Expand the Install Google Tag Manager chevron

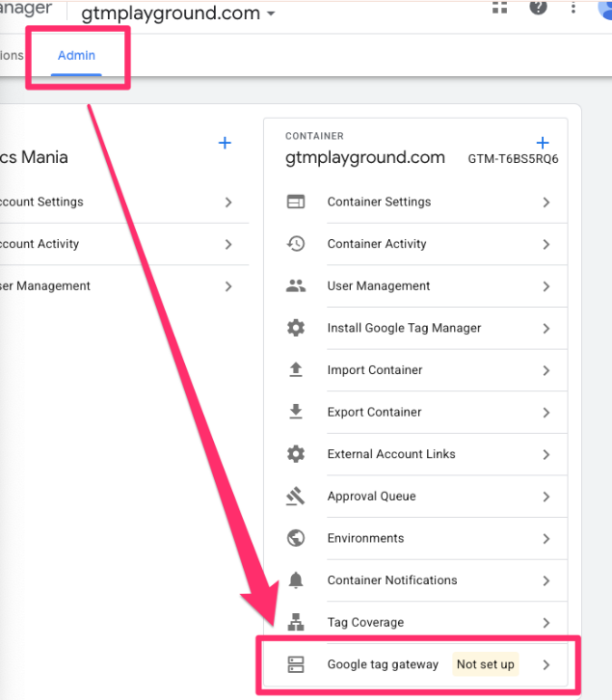[546, 329]
